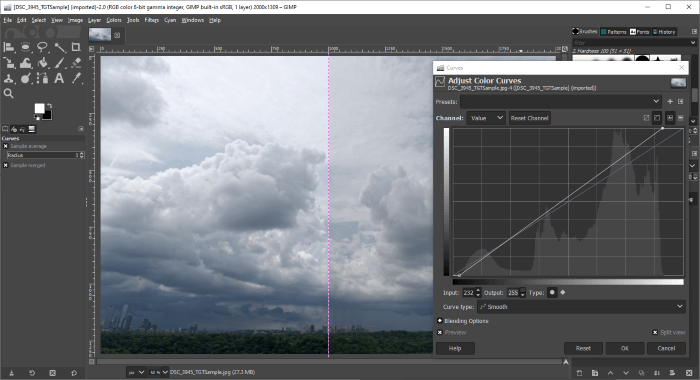The image size is (700, 380).
Task: Activate the Eraser tool
Action: click(76, 63)
